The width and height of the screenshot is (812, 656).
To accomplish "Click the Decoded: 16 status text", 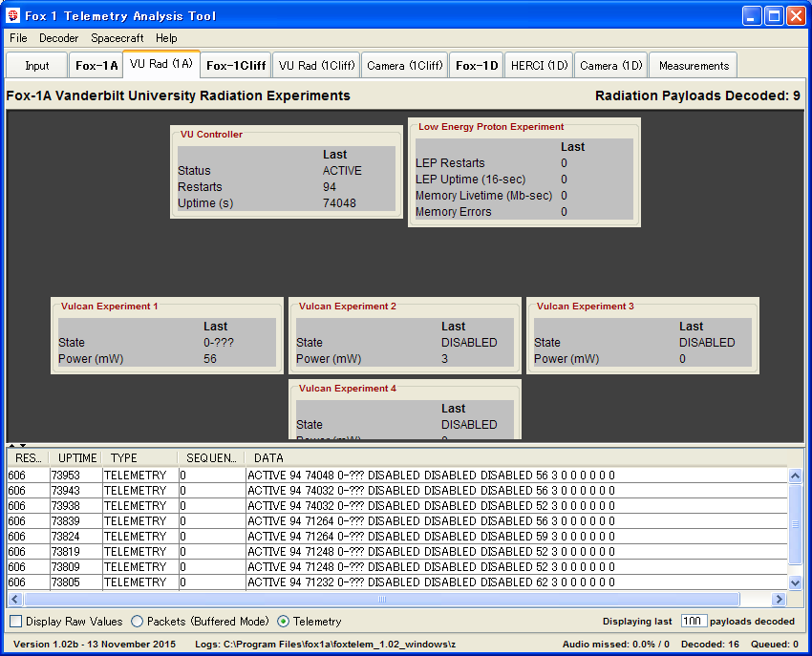I will [x=710, y=645].
